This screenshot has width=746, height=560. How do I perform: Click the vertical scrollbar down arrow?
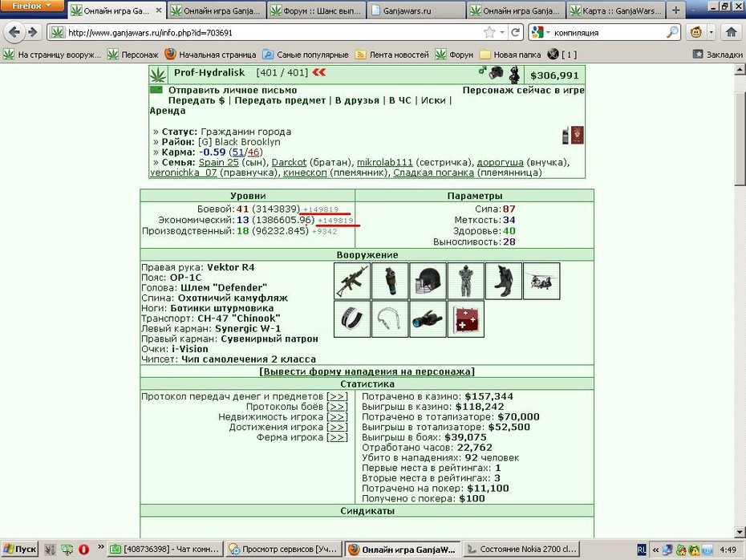(740, 532)
